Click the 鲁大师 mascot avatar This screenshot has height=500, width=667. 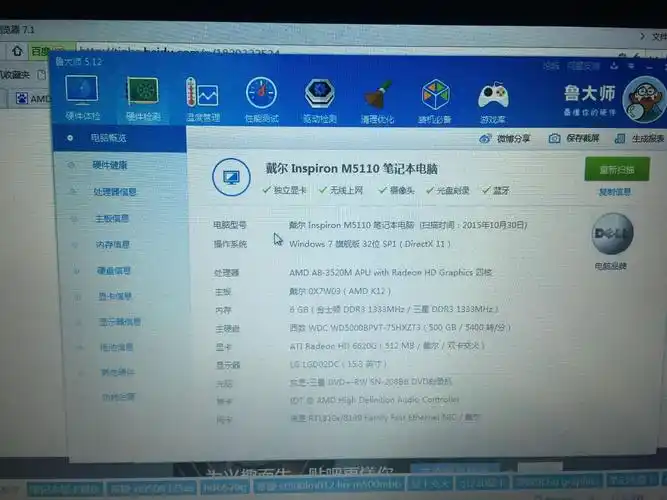click(644, 100)
